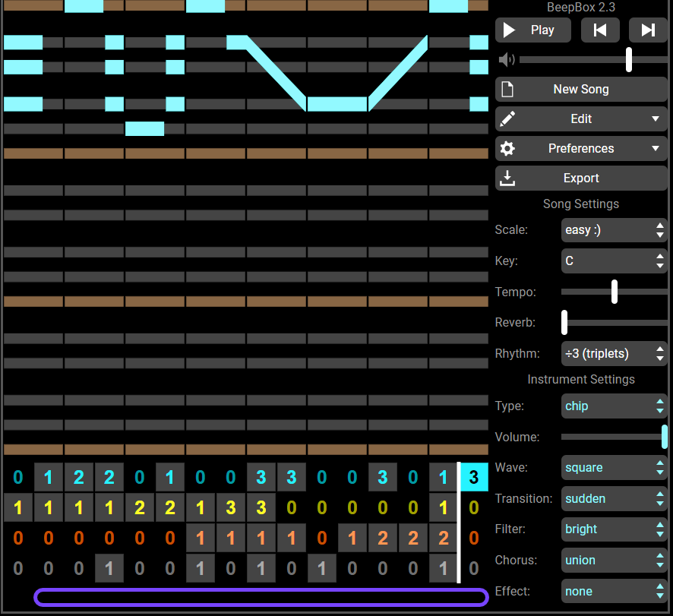Image resolution: width=673 pixels, height=616 pixels.
Task: Open the instrument Type dropdown showing chip
Action: point(614,406)
